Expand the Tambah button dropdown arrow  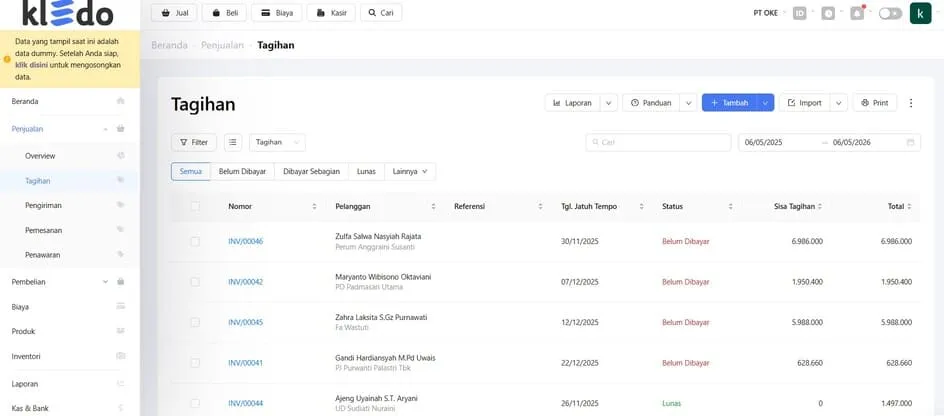(x=765, y=103)
